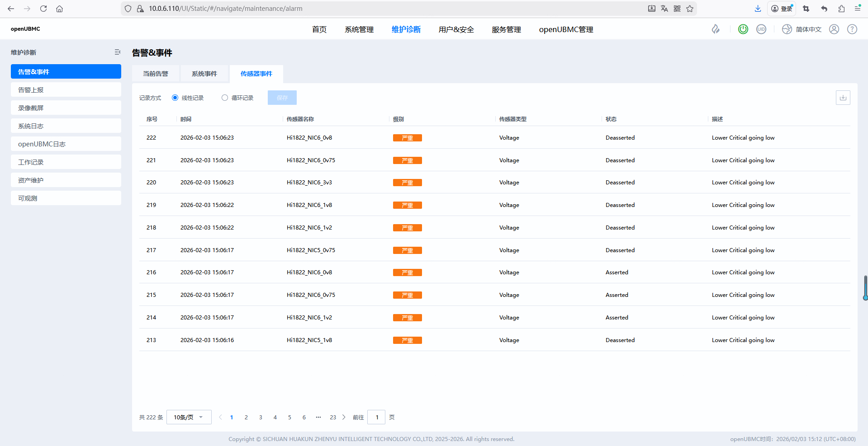Switch to the 当前告警 tab

pyautogui.click(x=156, y=74)
